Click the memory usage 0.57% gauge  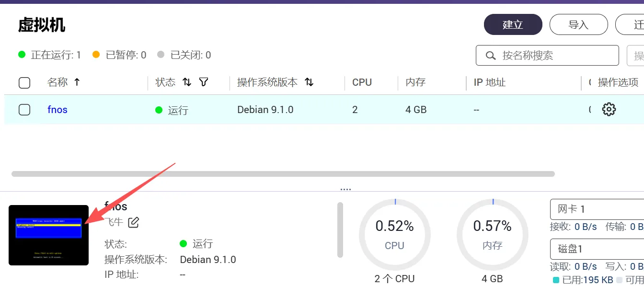tap(493, 234)
